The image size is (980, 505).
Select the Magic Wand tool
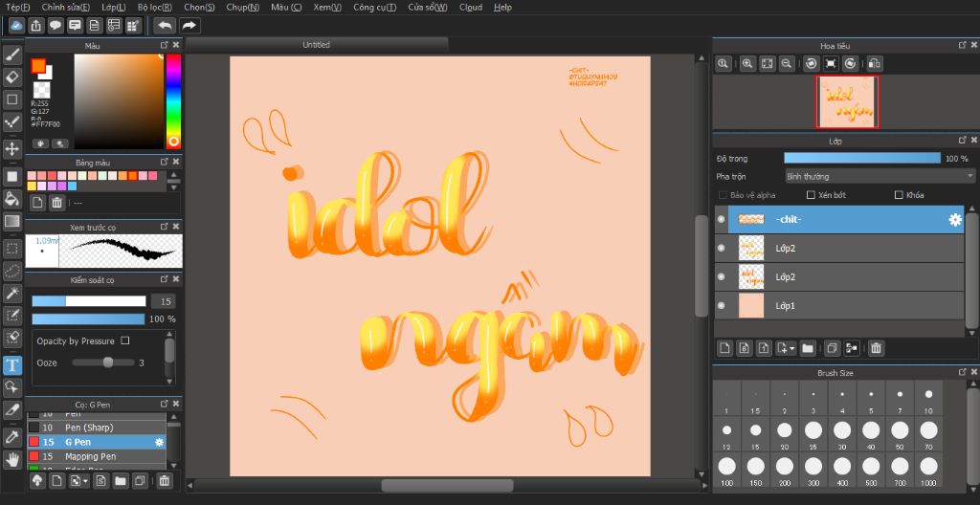[x=12, y=293]
